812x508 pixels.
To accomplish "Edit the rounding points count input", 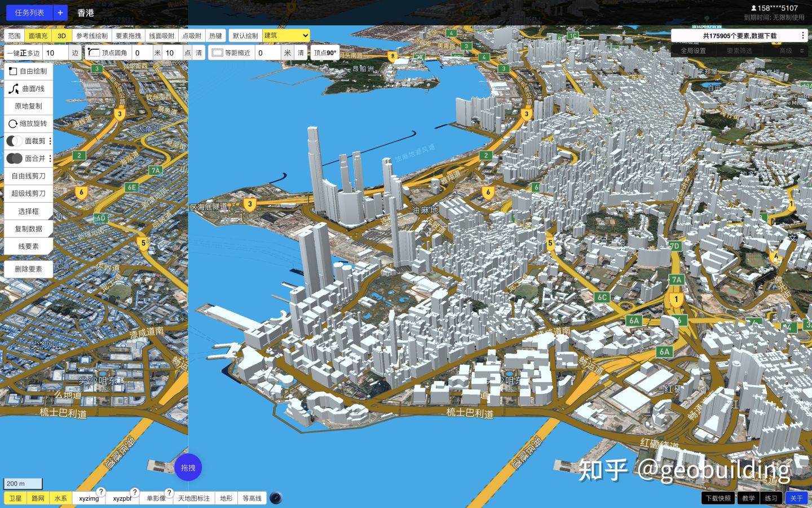I will click(x=173, y=52).
